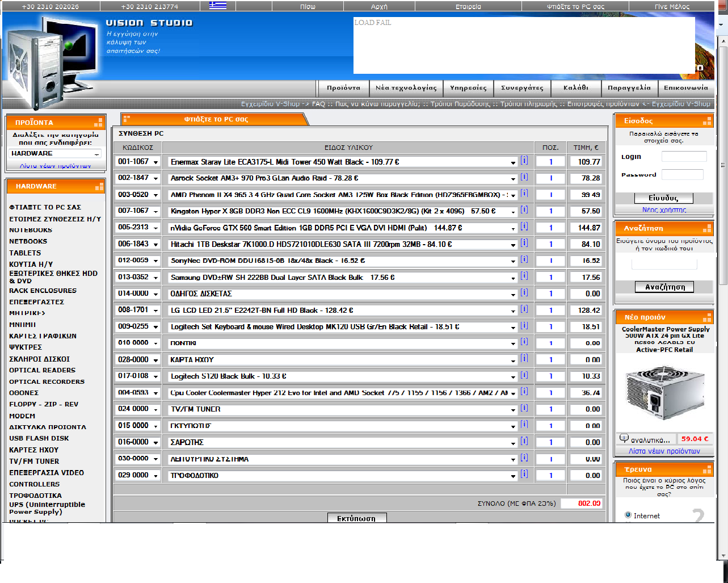Expand code dropdown showing 017-0108

138,376
